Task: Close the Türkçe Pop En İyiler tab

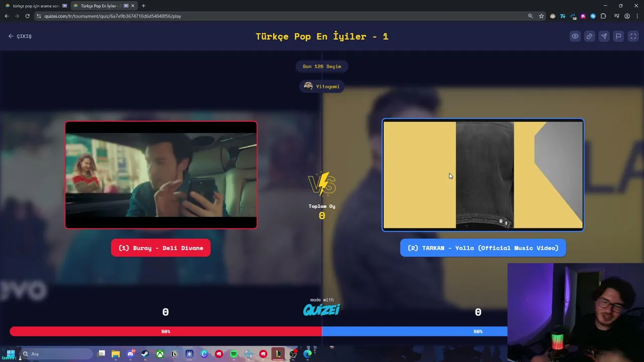Action: 133,6
